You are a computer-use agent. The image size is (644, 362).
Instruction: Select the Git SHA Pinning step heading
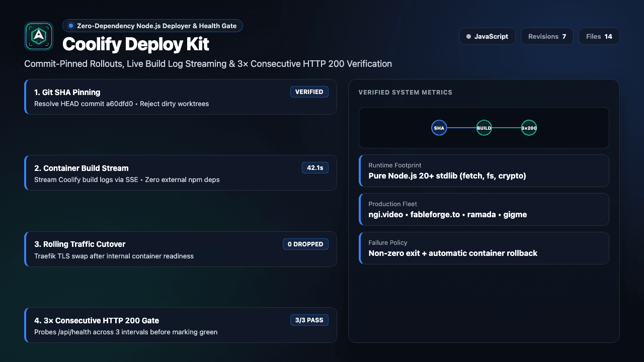pyautogui.click(x=67, y=92)
